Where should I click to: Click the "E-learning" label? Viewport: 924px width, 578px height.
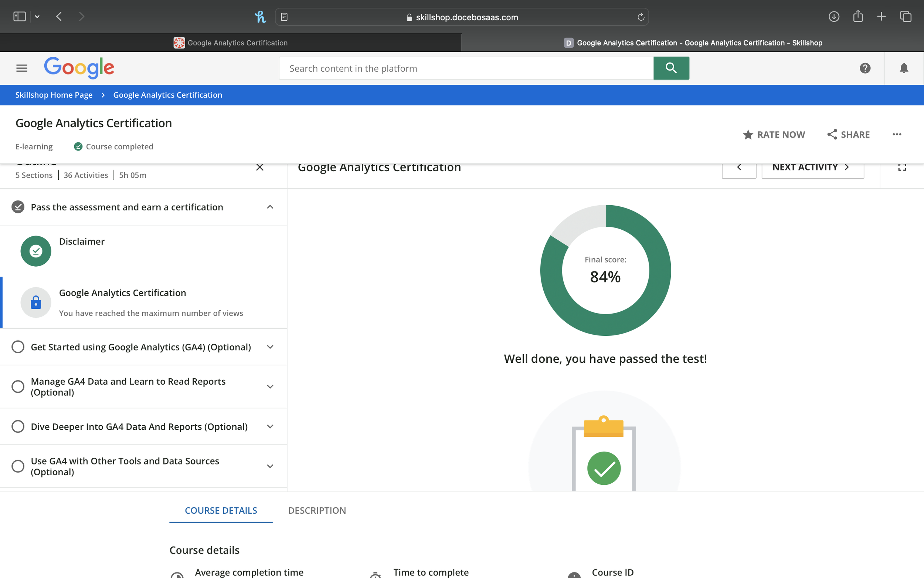[x=34, y=146]
